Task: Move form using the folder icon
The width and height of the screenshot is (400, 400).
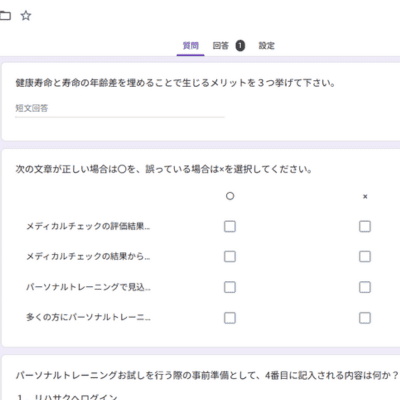Action: click(5, 15)
